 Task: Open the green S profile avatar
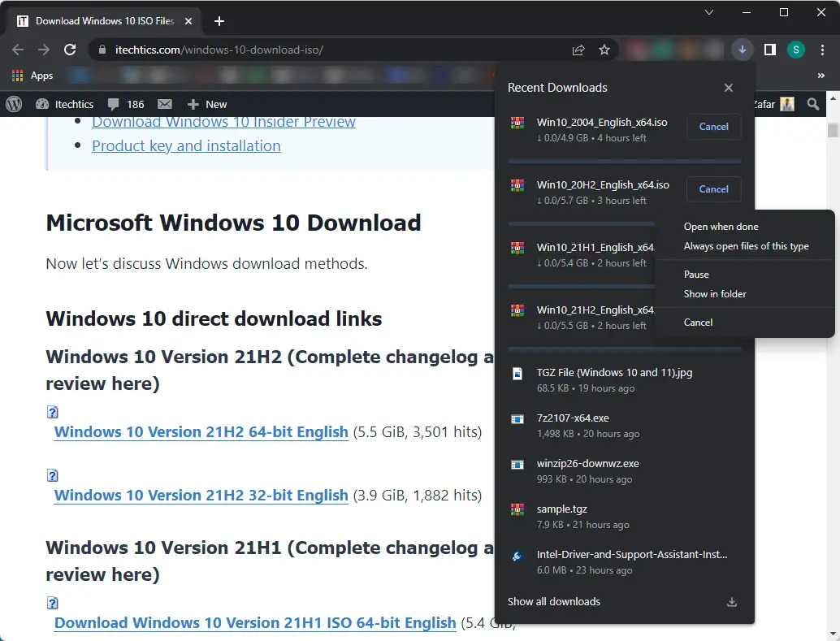(796, 50)
